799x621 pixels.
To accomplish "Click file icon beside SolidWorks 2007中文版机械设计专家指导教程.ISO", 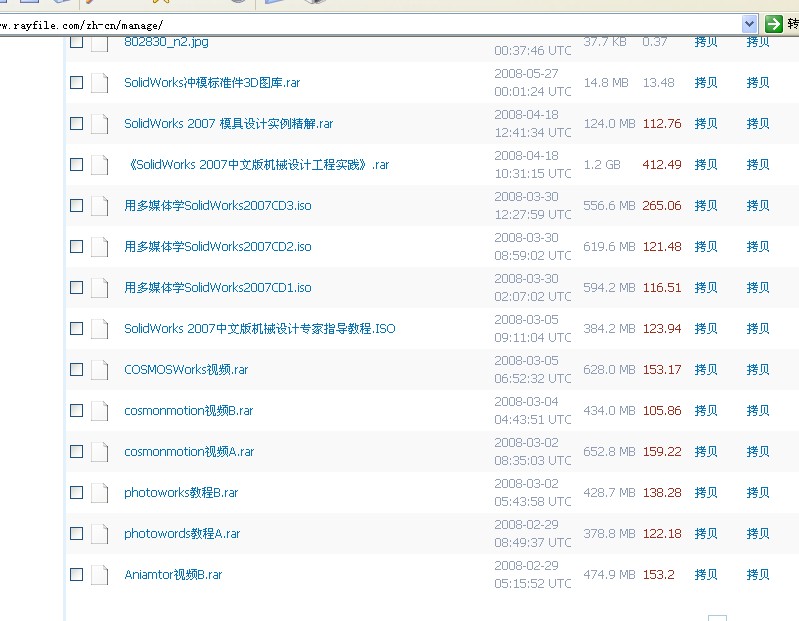I will [x=99, y=329].
